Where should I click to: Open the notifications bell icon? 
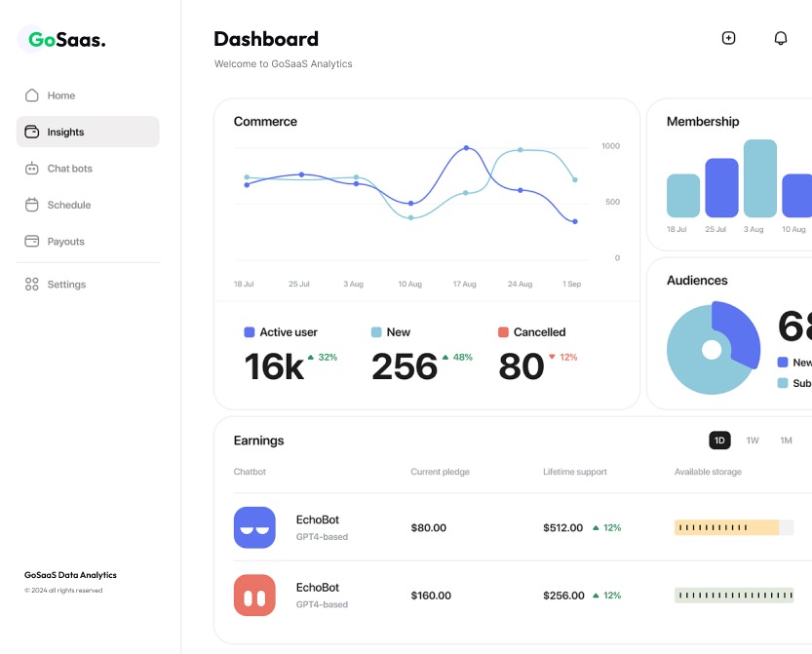(x=780, y=38)
